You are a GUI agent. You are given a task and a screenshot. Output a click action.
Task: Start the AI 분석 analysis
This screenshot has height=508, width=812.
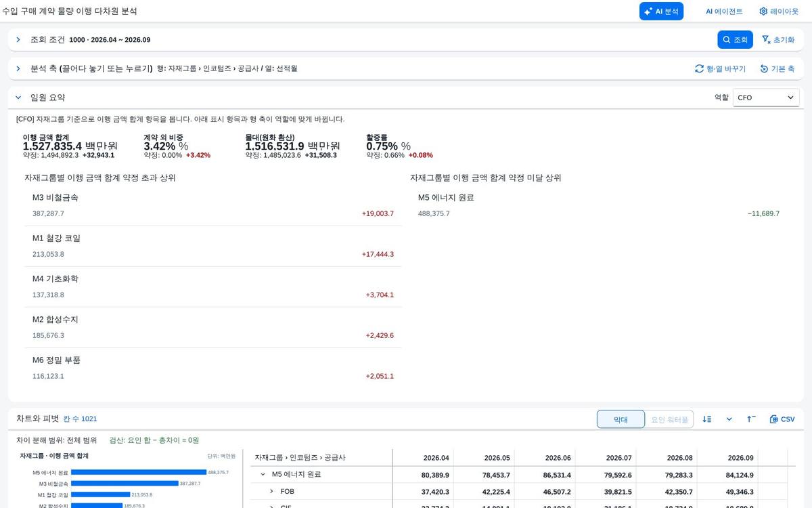[x=661, y=12]
